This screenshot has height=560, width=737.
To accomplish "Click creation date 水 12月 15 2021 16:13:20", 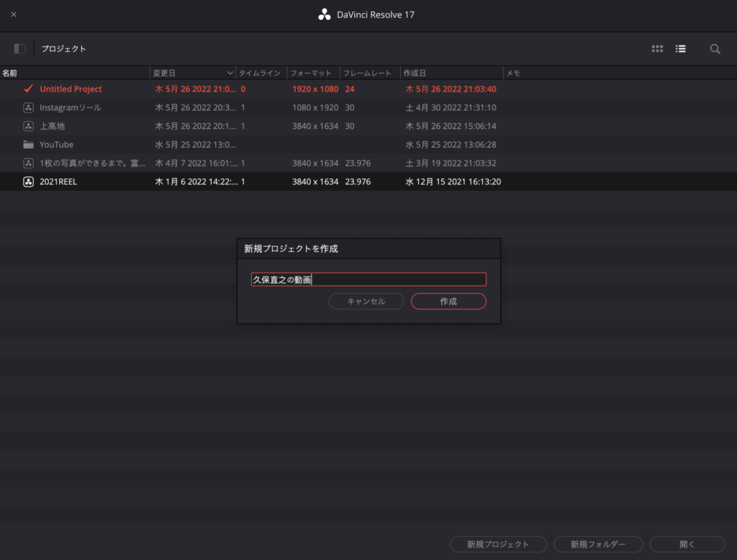I will pyautogui.click(x=453, y=181).
